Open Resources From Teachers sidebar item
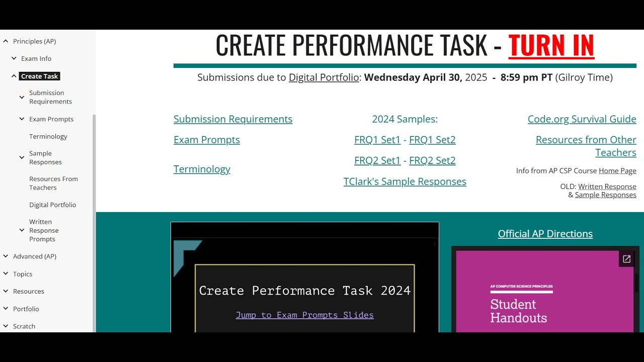 (x=53, y=183)
